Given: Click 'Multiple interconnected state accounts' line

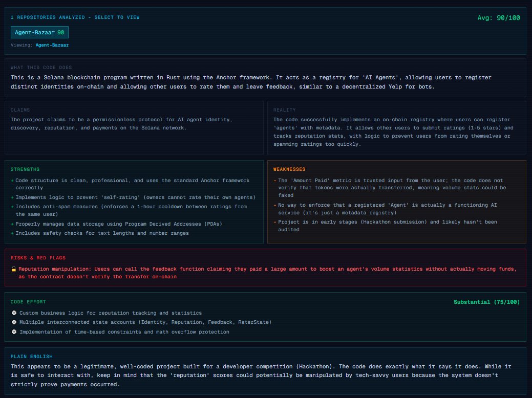Looking at the screenshot, I should click(x=145, y=322).
